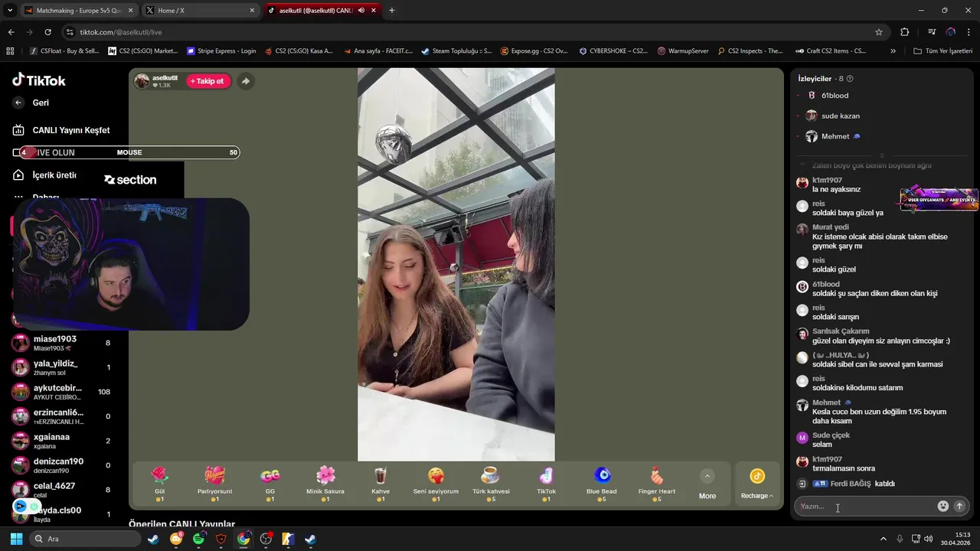This screenshot has width=980, height=551.
Task: Send the GG gift
Action: click(269, 484)
